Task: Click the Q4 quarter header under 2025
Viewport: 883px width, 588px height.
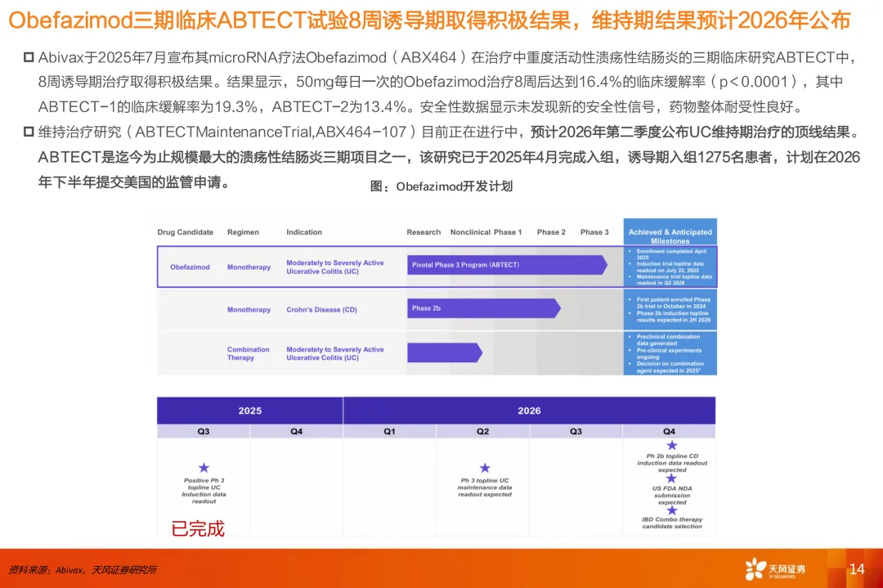Action: tap(296, 432)
